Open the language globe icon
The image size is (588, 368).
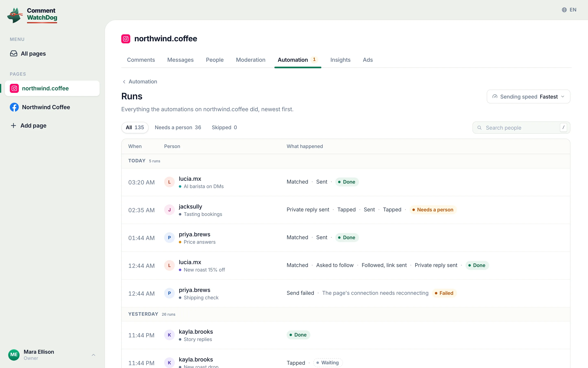click(x=564, y=10)
